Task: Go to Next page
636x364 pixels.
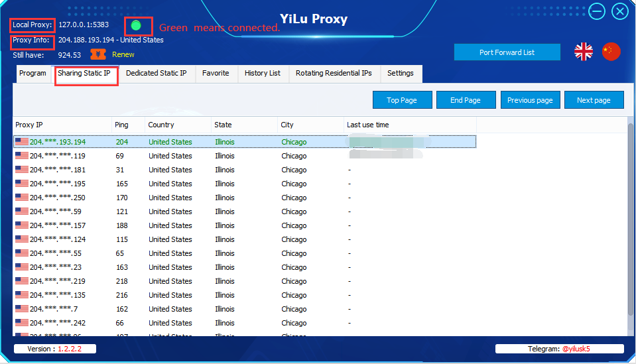Action: click(594, 100)
